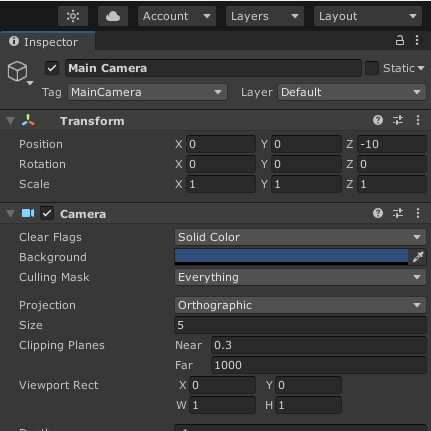Open the Transform component three-dot menu
Screen dimensions: 431x431
click(x=418, y=120)
